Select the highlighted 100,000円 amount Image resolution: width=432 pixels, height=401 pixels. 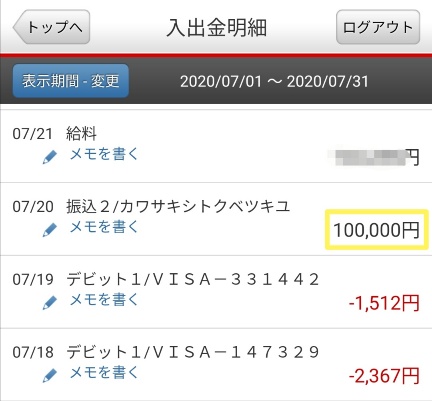(x=376, y=230)
